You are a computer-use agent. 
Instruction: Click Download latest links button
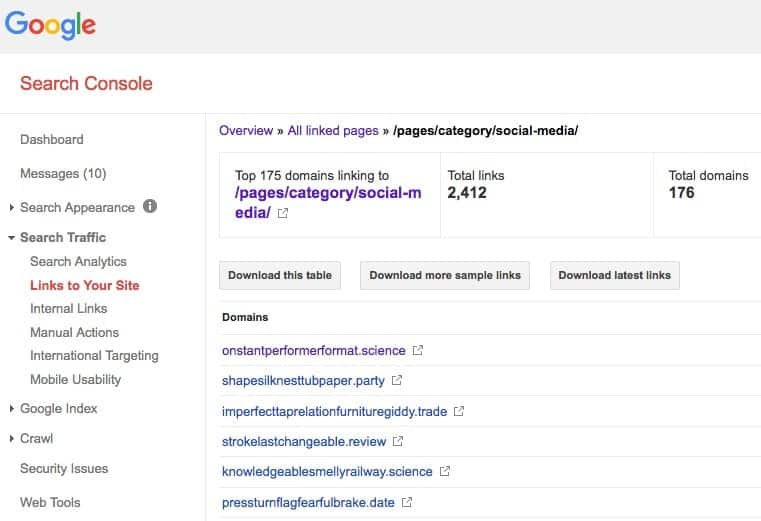615,275
